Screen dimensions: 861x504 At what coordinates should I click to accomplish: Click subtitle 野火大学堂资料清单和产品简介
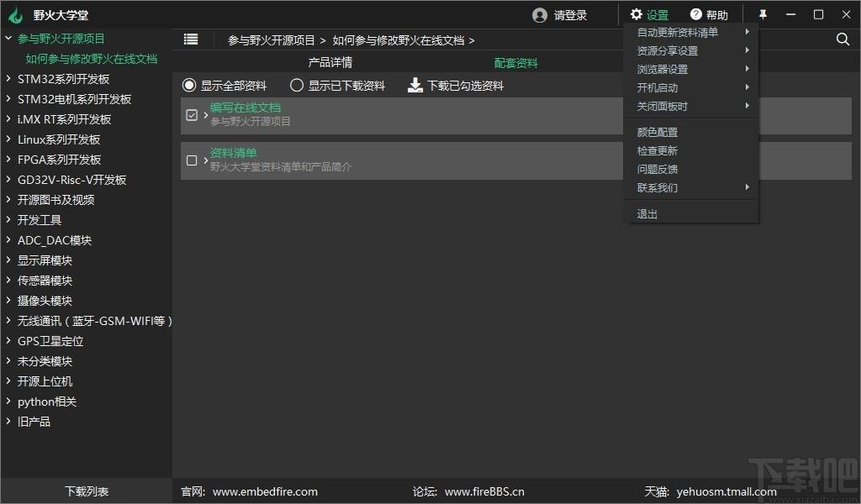tap(280, 166)
